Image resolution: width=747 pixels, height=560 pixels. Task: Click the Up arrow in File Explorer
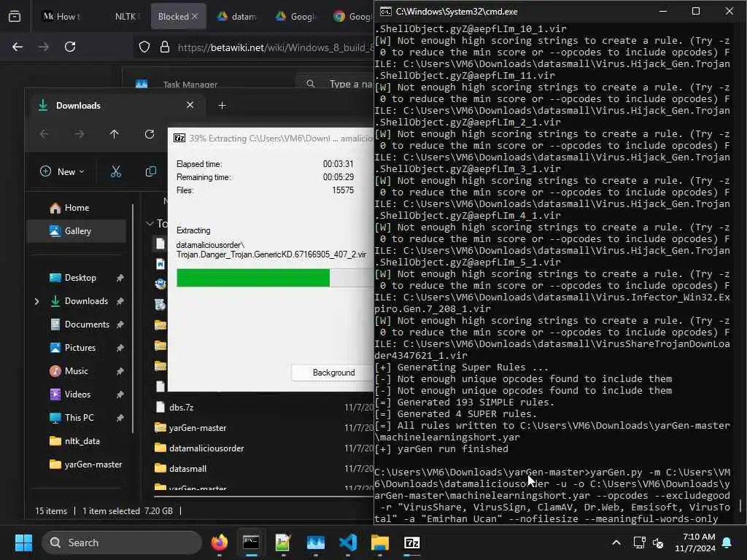pyautogui.click(x=115, y=134)
